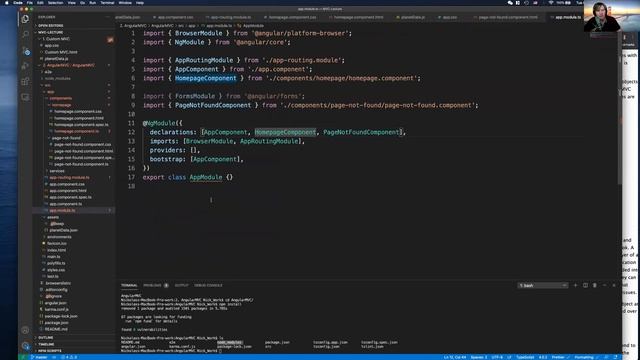This screenshot has height=360, width=640.
Task: Open the Search view in activity bar
Action: point(25,34)
